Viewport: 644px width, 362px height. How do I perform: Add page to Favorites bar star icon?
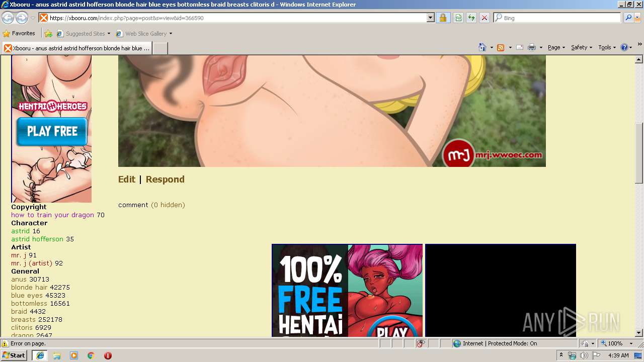48,34
